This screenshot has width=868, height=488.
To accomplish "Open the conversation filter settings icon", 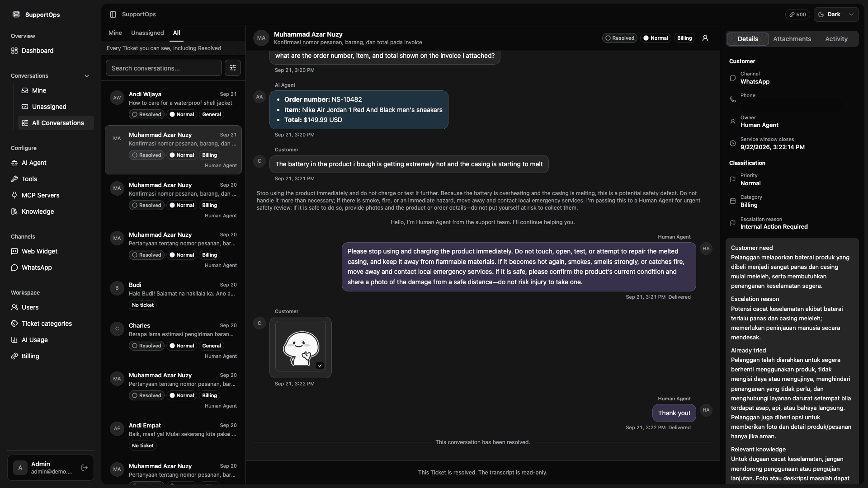I will tap(233, 68).
